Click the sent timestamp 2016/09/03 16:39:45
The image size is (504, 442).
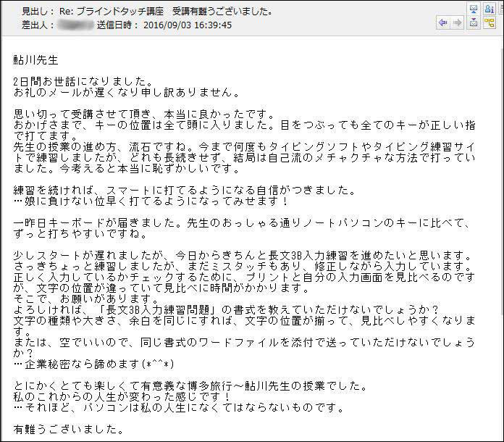click(x=188, y=25)
